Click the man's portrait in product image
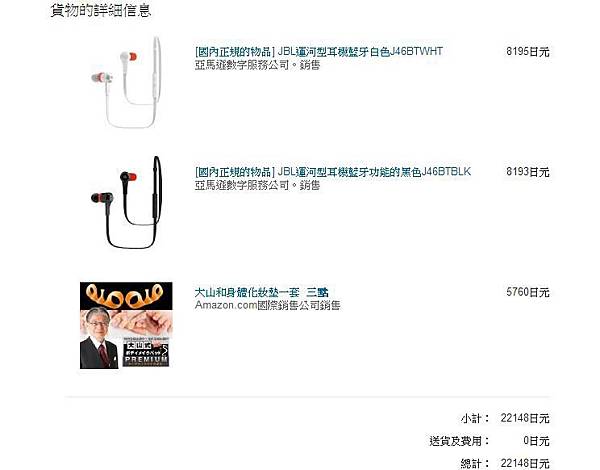 click(99, 338)
